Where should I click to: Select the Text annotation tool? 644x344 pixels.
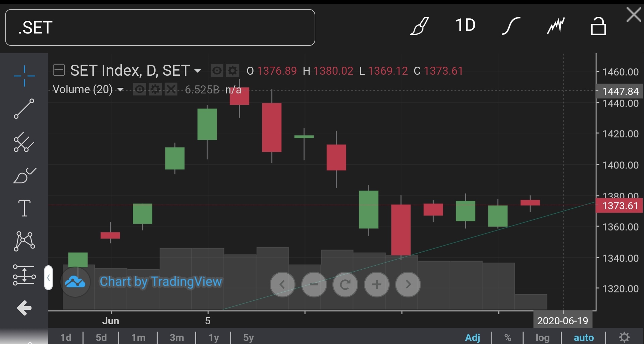click(24, 208)
